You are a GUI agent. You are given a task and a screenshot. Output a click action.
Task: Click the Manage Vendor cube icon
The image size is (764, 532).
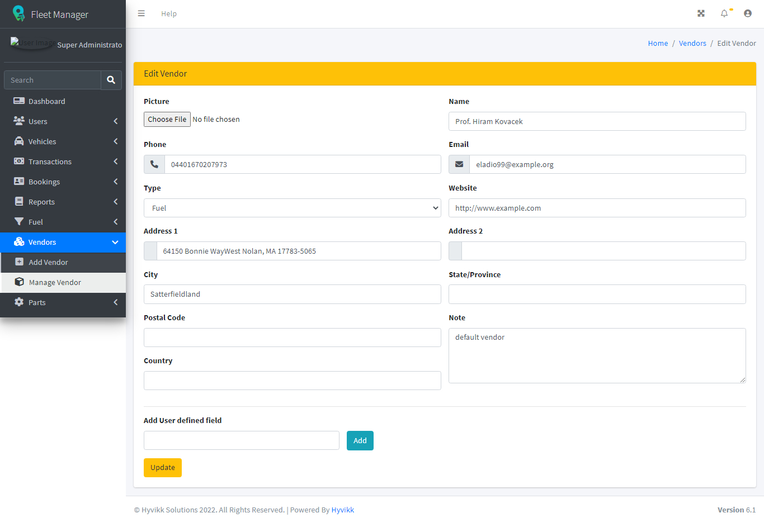(x=19, y=282)
